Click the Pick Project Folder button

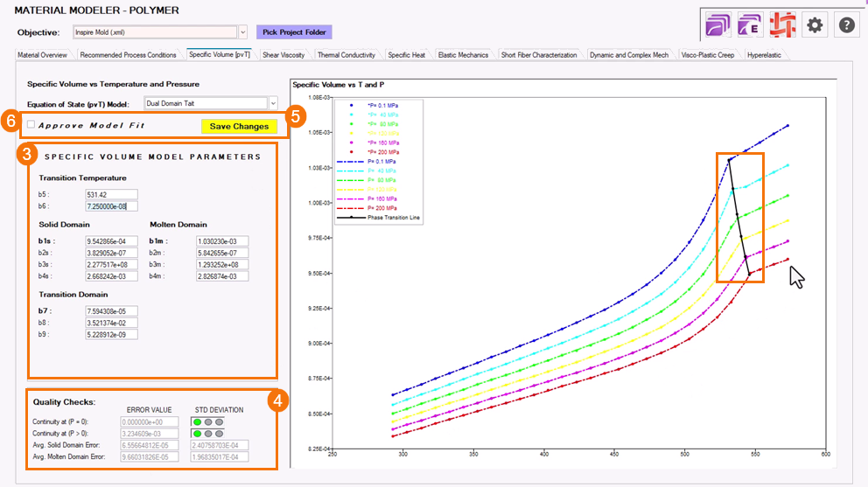tap(294, 32)
